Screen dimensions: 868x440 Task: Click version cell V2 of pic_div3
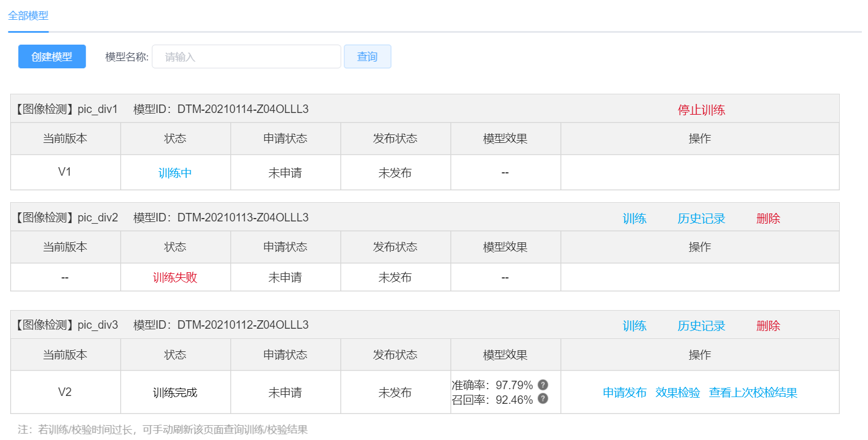click(65, 392)
